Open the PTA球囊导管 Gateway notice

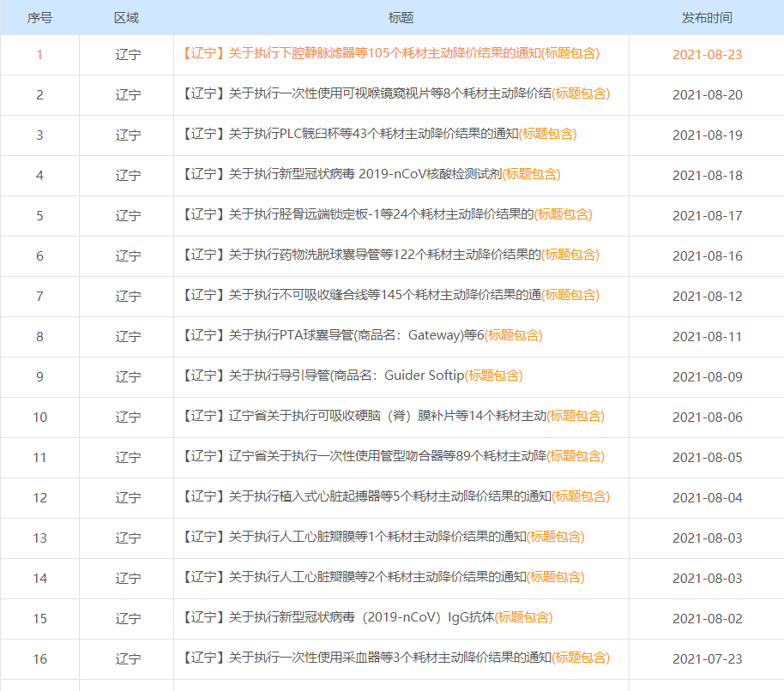(360, 336)
